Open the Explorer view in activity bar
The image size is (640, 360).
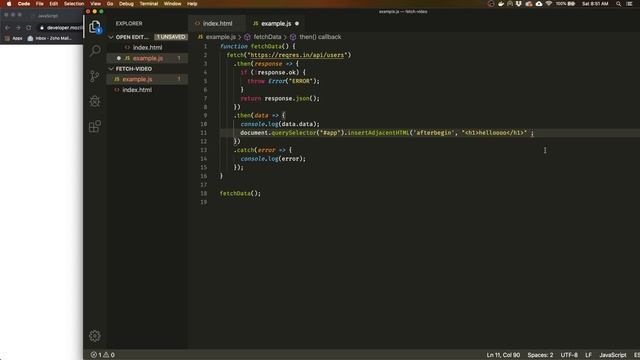[x=95, y=27]
